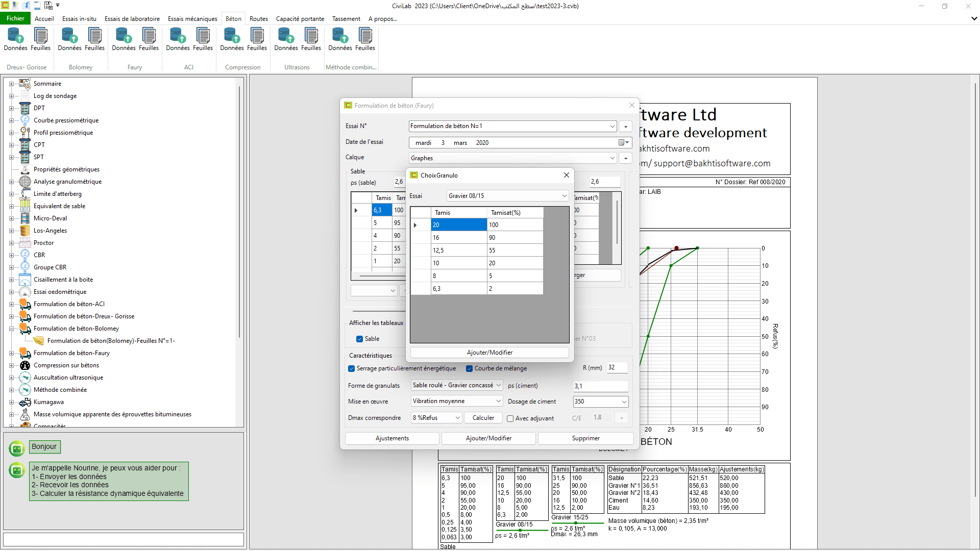Open Feuilles in Compression group
The height and width of the screenshot is (551, 980).
pyautogui.click(x=257, y=40)
